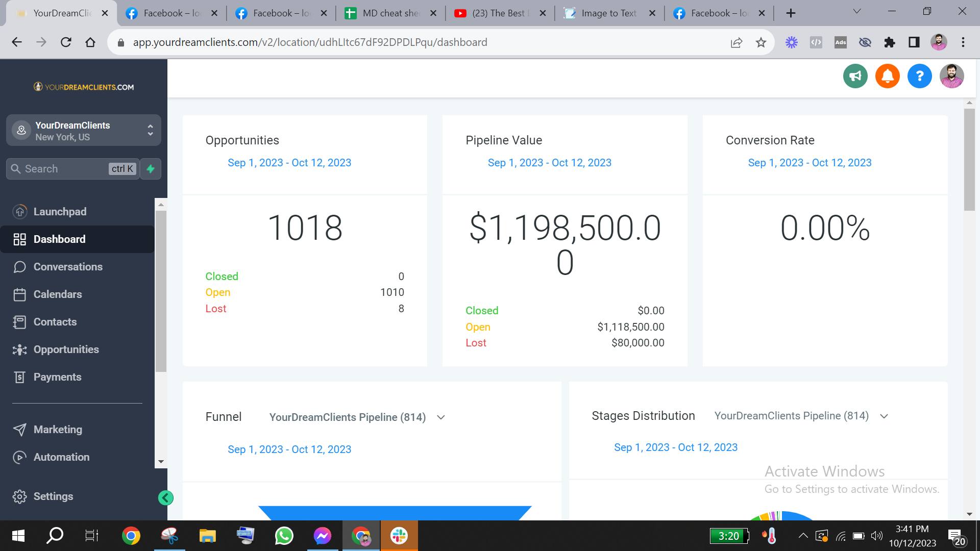The width and height of the screenshot is (980, 551).
Task: Click the YourDreamClients.com logo
Action: 84,87
